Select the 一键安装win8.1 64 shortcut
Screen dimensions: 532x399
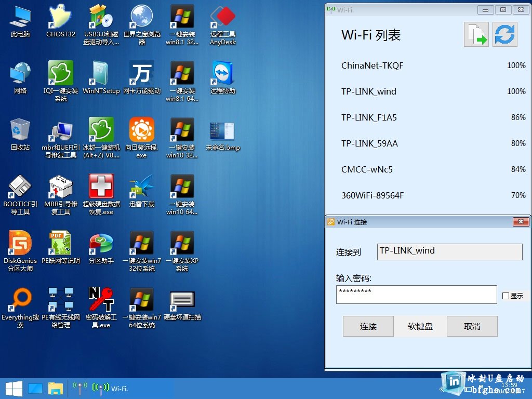click(182, 82)
